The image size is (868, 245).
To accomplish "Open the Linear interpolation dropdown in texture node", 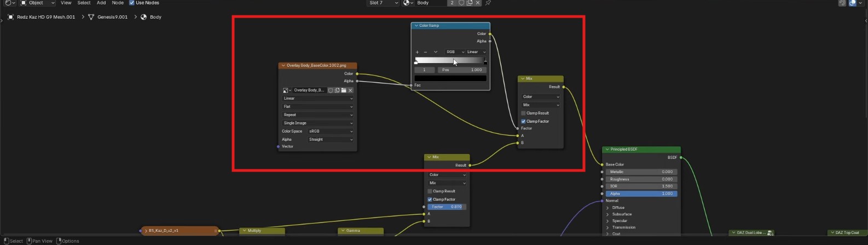I will 317,99.
